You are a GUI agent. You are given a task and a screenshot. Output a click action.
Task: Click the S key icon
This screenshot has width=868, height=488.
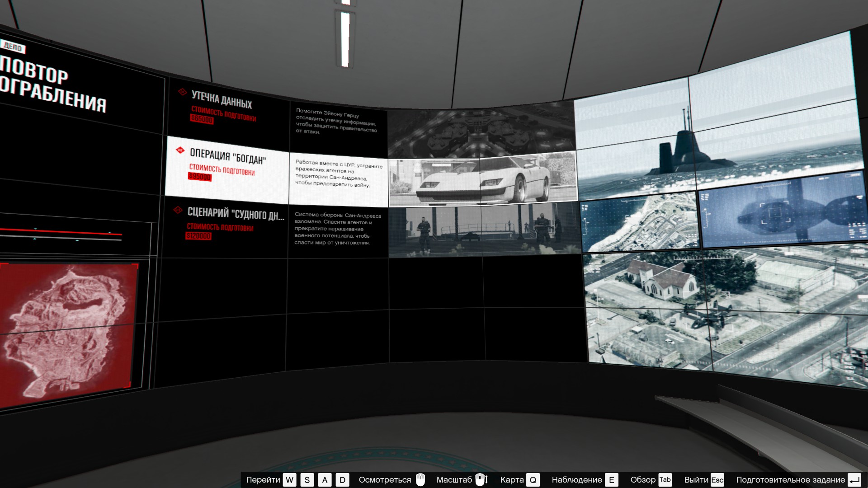click(x=307, y=480)
